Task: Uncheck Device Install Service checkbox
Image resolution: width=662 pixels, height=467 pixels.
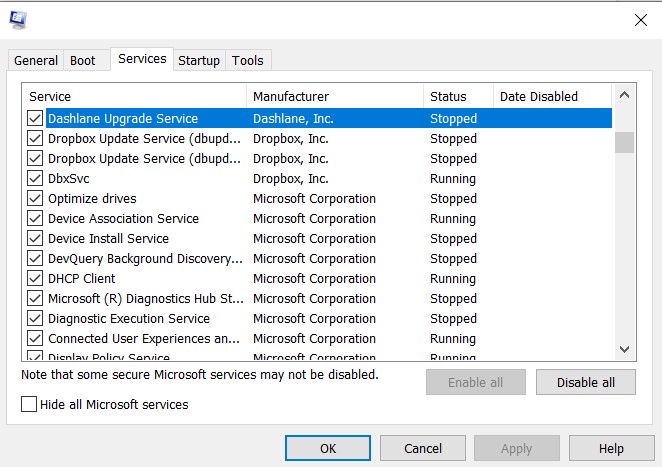Action: [35, 238]
